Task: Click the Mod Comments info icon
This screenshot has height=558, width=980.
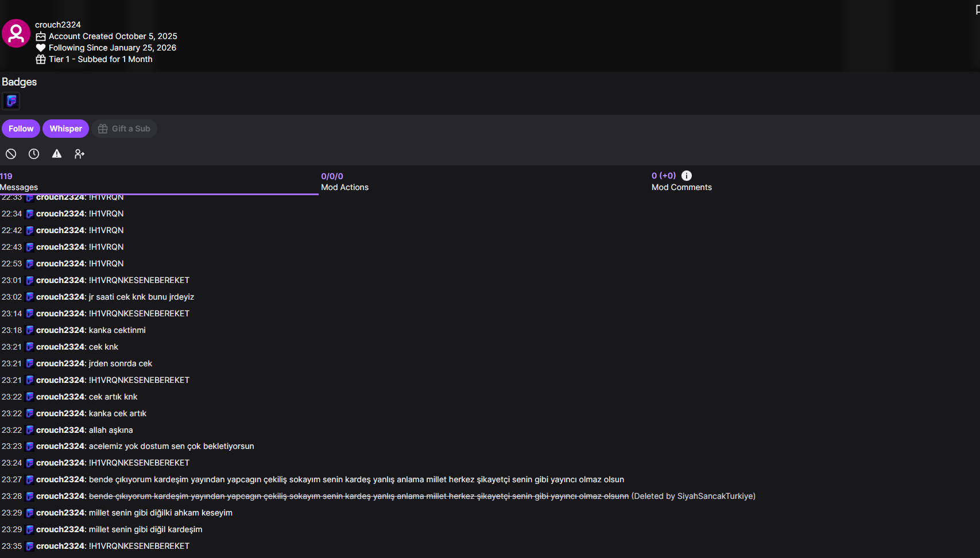Action: click(687, 176)
